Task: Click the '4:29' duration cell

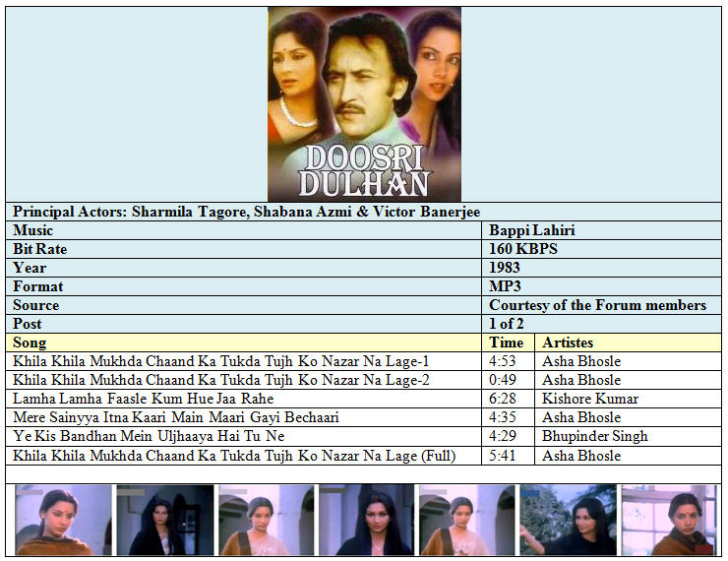Action: click(509, 436)
